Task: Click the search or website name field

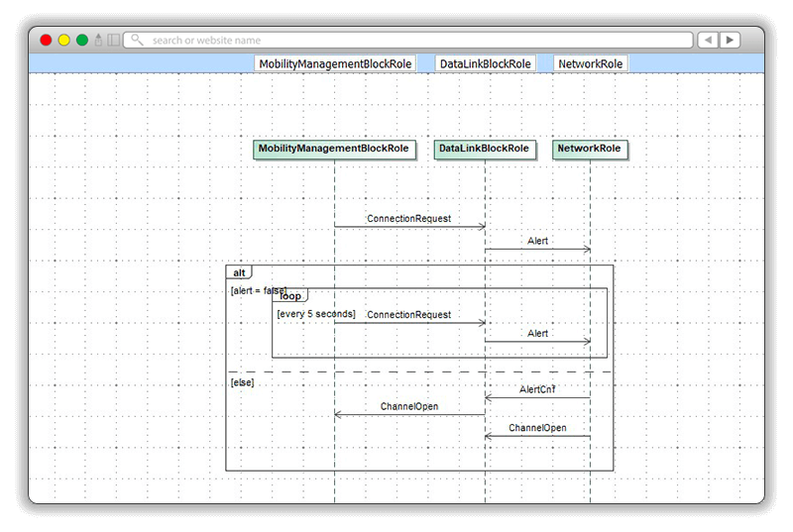Action: click(x=408, y=40)
